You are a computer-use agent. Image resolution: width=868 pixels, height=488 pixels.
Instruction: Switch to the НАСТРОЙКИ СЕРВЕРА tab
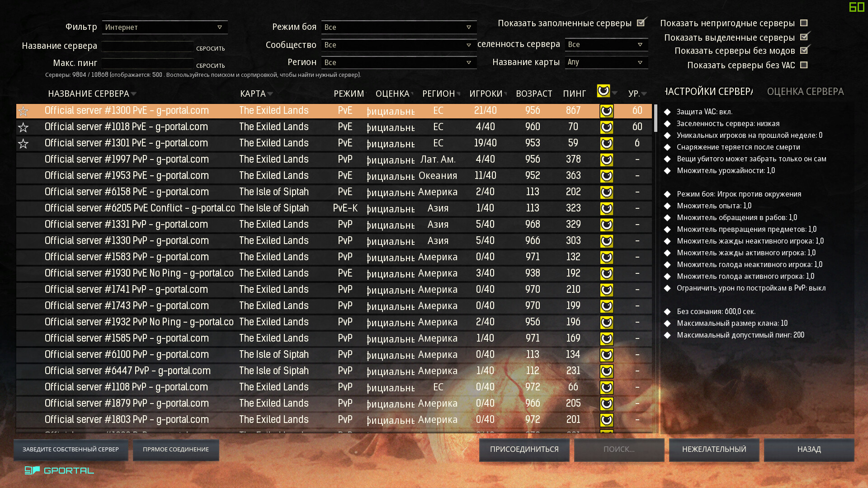tap(709, 91)
